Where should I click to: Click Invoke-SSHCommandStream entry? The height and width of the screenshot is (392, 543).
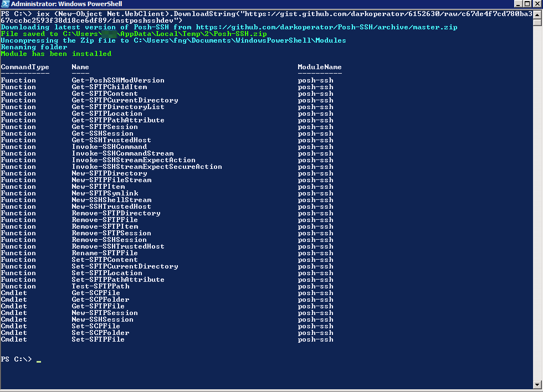point(122,153)
